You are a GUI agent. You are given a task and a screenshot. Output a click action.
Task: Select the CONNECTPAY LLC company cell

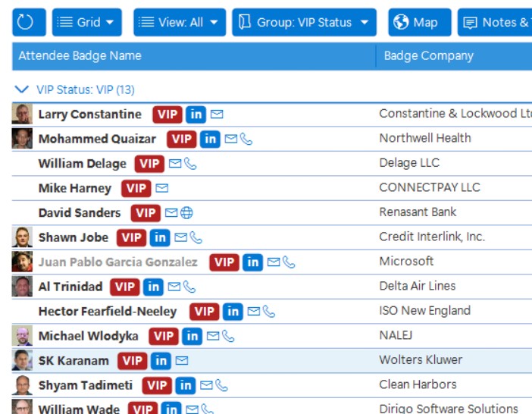tap(430, 187)
